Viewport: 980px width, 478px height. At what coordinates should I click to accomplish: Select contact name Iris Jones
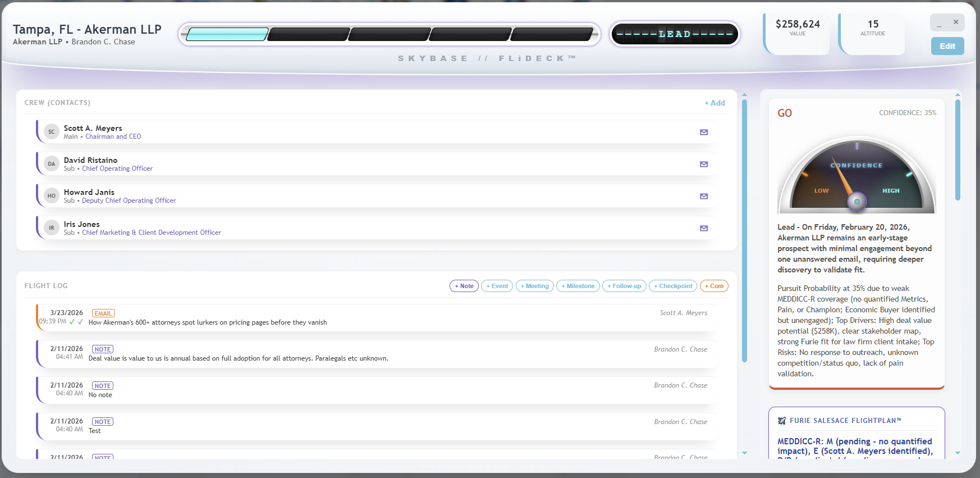pyautogui.click(x=81, y=224)
